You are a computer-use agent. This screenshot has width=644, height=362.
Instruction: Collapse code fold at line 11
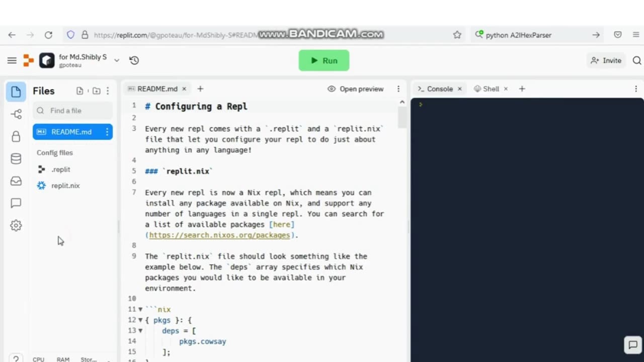click(140, 310)
